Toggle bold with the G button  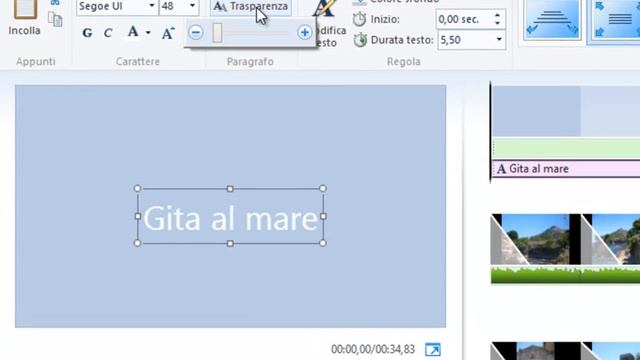[x=87, y=33]
